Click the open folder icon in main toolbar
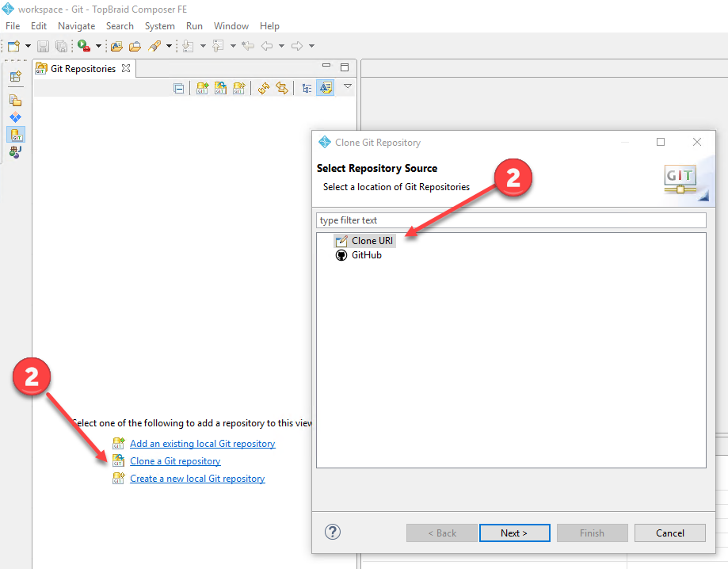Screen dimensions: 728x569 135,46
